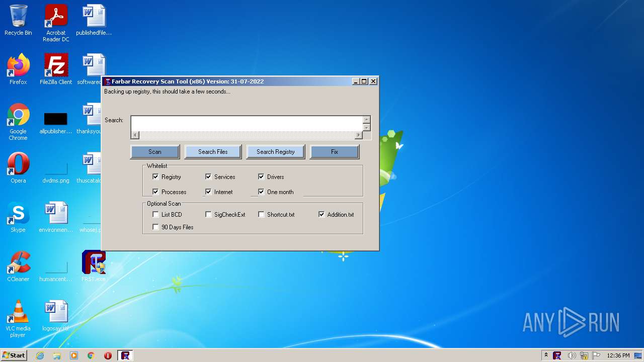Select the allpublisher black thumbnail file
This screenshot has width=644, height=362.
pos(56,123)
